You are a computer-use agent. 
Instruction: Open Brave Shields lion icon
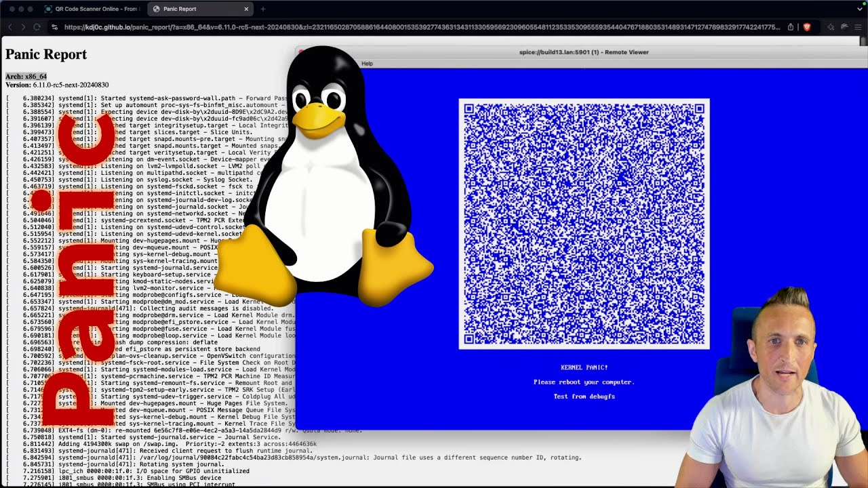coord(806,27)
